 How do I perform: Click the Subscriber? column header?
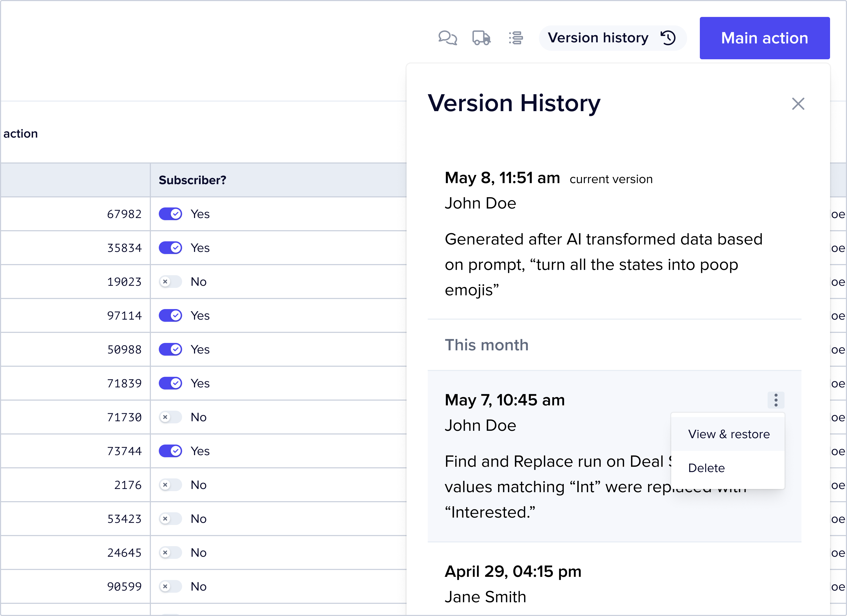[x=192, y=180]
